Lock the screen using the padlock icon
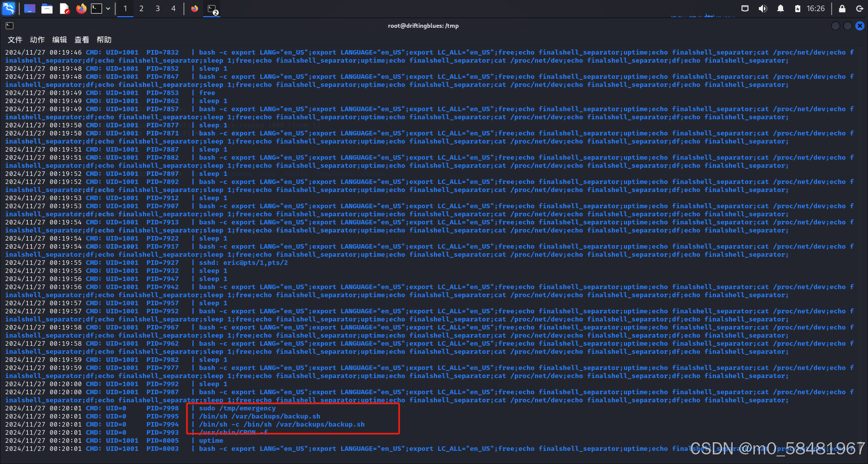Image resolution: width=868 pixels, height=464 pixels. [x=841, y=9]
